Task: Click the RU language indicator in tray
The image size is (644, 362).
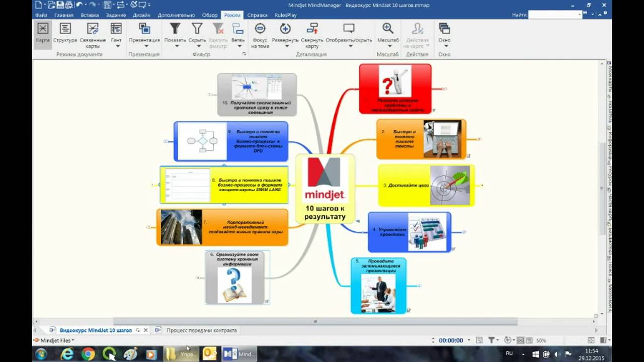Action: point(509,354)
